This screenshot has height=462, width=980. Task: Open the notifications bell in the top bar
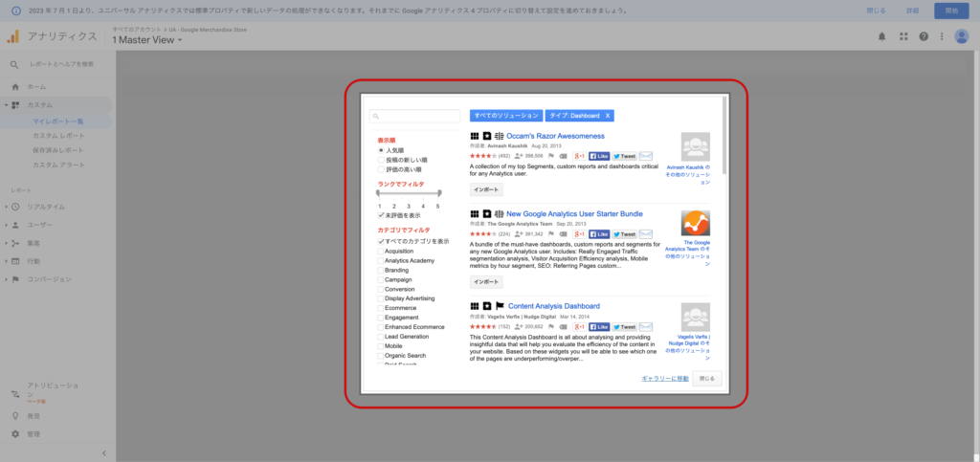click(x=881, y=36)
